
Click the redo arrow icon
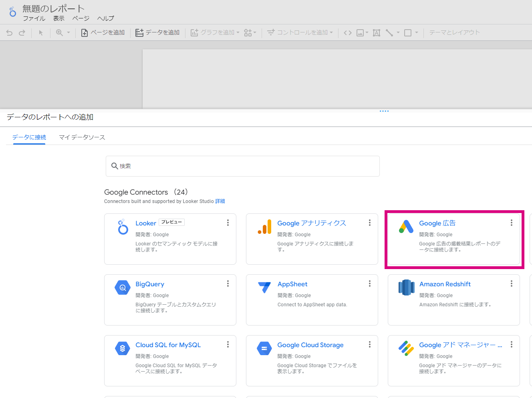click(x=22, y=33)
